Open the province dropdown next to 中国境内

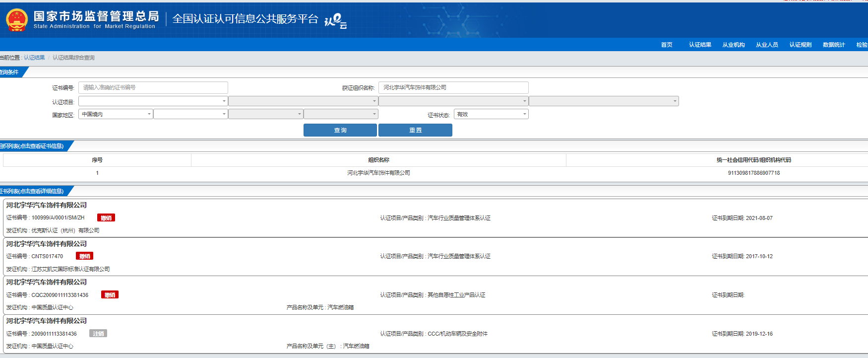click(x=190, y=114)
